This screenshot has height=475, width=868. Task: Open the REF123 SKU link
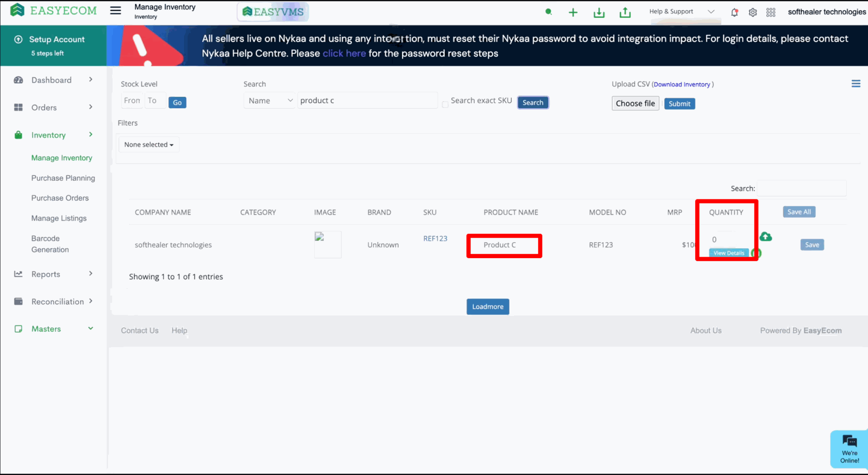(x=435, y=239)
